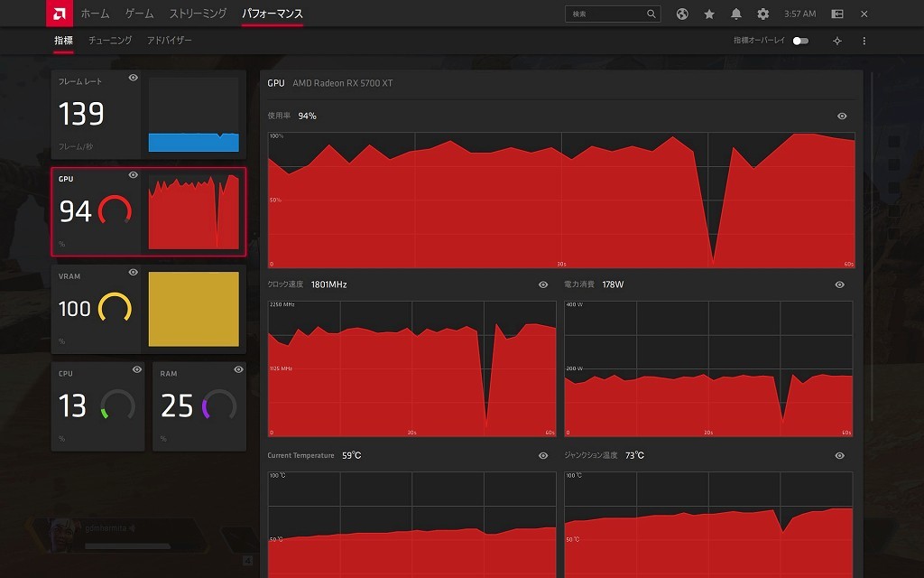Click the sidebar panel layout icon
924x578 pixels.
click(837, 14)
